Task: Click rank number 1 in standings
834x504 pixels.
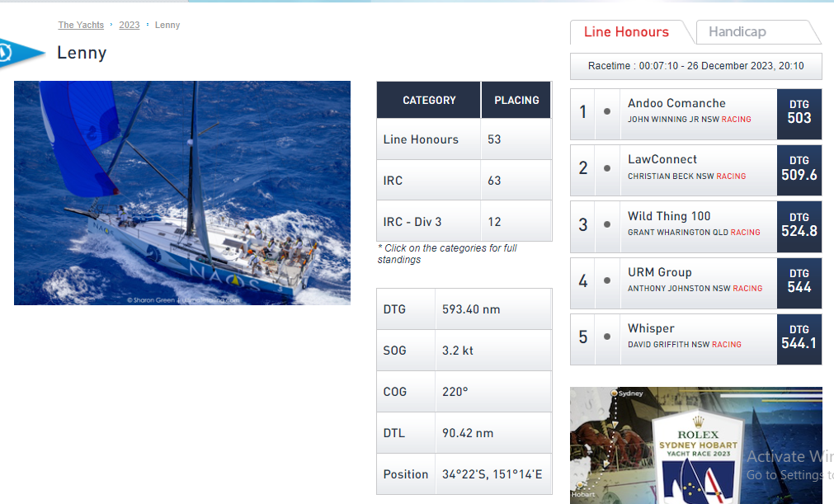Action: coord(583,111)
